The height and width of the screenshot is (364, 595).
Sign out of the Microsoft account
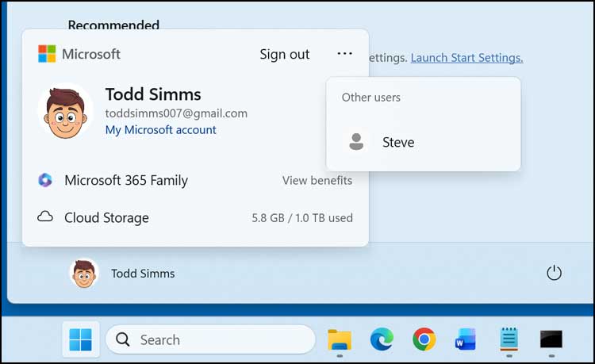[285, 55]
